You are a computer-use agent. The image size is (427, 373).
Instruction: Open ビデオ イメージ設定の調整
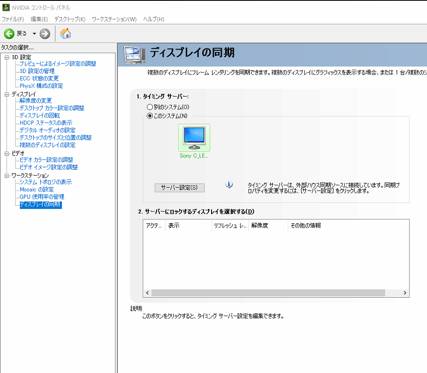coord(49,167)
